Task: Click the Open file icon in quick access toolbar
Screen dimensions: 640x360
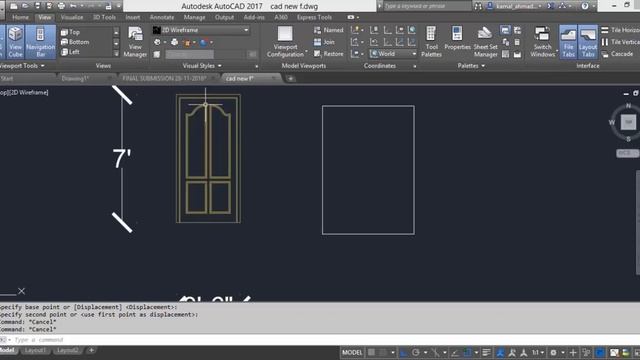Action: click(25, 6)
